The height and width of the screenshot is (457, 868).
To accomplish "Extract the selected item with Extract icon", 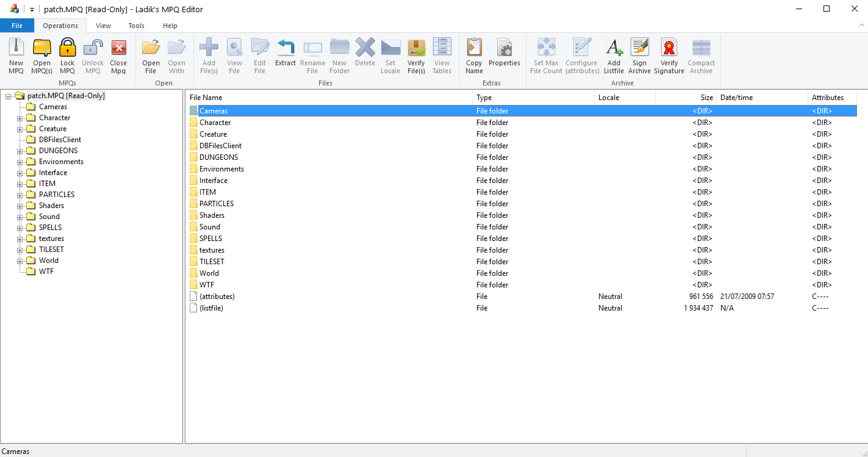I will pos(285,48).
